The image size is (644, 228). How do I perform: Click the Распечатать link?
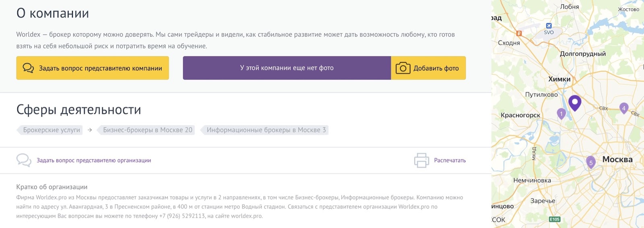(x=450, y=160)
